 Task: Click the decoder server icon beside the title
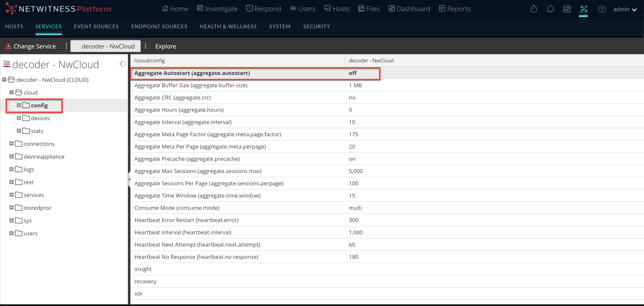coord(7,64)
